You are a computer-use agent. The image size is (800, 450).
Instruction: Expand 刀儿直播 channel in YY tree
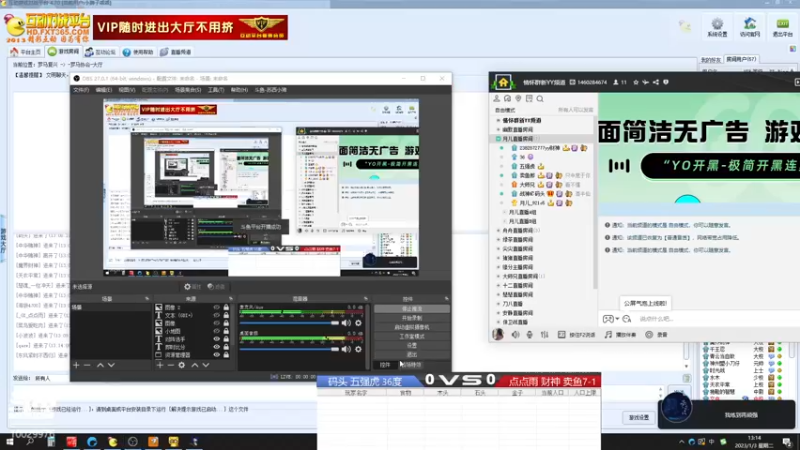point(498,304)
